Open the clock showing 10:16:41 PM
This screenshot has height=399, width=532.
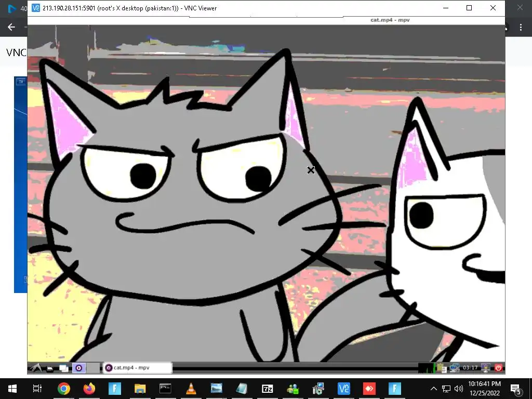point(485,389)
